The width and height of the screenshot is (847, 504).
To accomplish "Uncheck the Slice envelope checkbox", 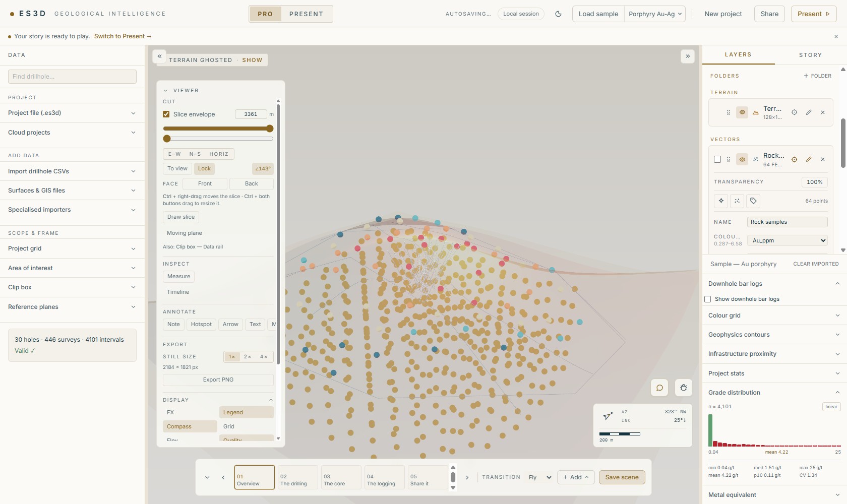I will click(166, 114).
